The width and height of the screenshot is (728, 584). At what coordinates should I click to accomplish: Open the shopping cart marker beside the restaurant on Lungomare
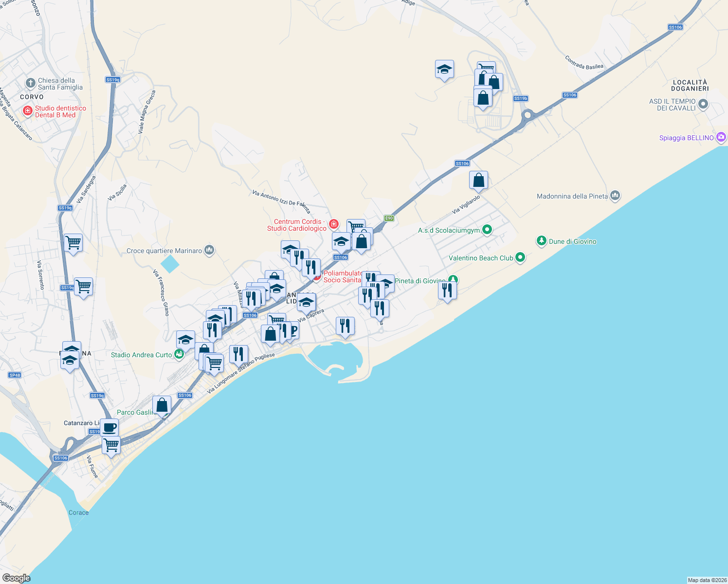click(214, 364)
